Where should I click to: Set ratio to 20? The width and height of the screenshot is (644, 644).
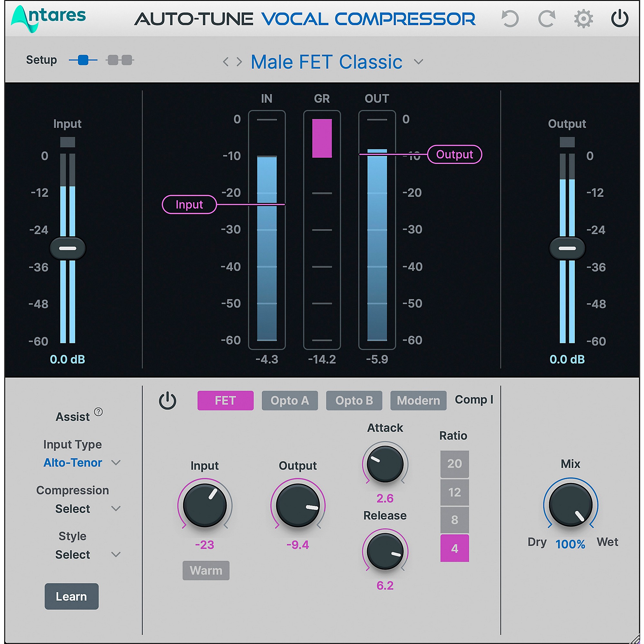point(455,464)
